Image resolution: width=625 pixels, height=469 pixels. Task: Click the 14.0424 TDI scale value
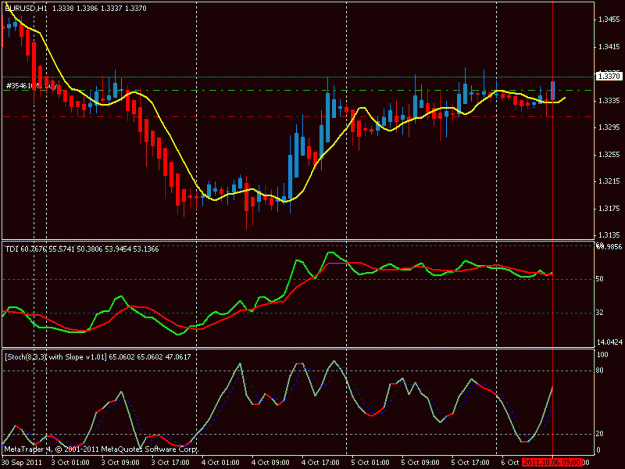[x=609, y=342]
